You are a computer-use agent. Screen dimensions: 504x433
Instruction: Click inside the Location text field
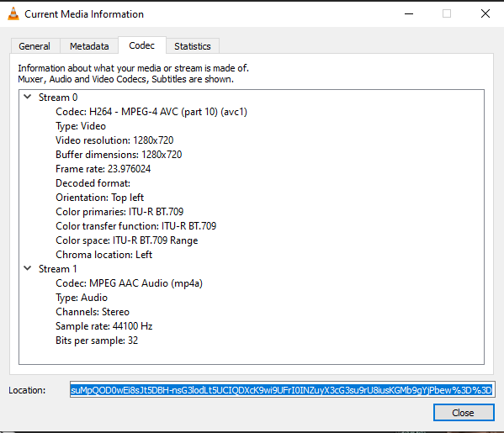tap(282, 390)
